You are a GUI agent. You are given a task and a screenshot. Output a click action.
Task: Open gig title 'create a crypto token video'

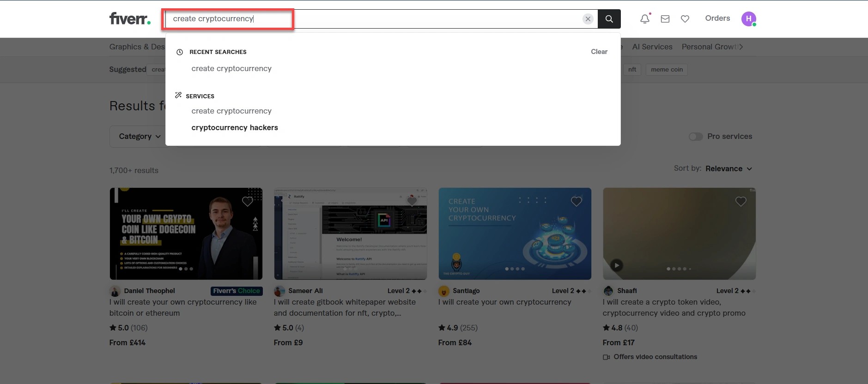tap(674, 307)
